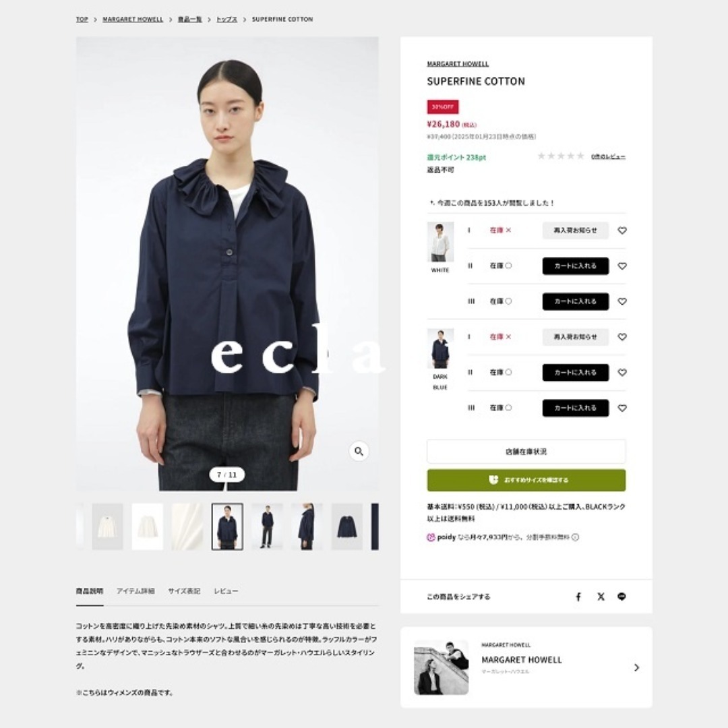Click green recommended size check button

(526, 480)
